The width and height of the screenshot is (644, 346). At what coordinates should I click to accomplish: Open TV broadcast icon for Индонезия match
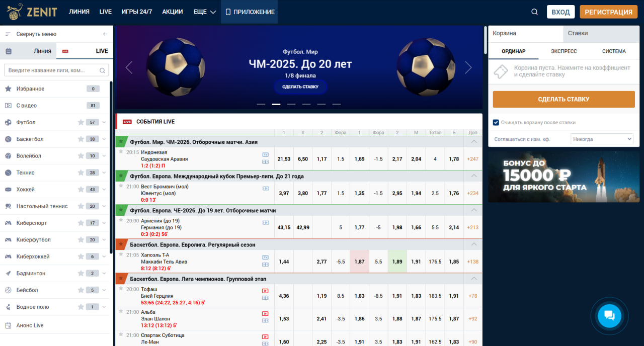[265, 154]
